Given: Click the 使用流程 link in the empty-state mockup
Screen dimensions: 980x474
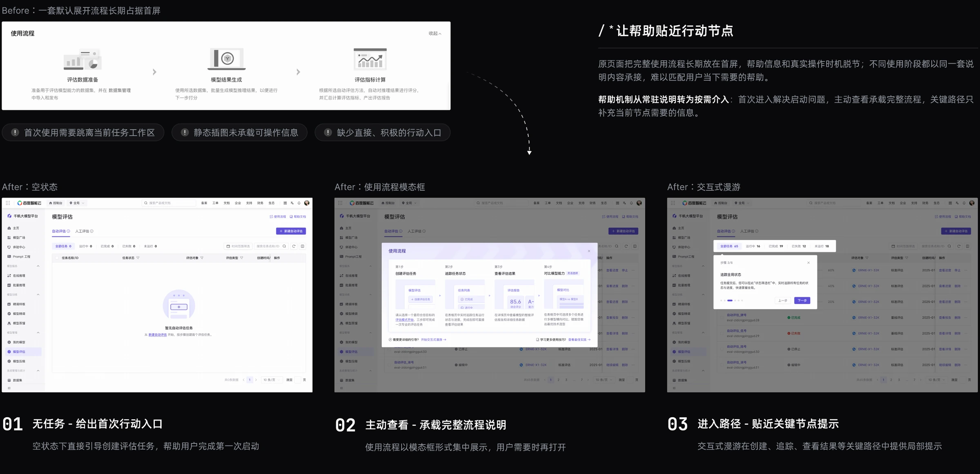Looking at the screenshot, I should click(278, 217).
